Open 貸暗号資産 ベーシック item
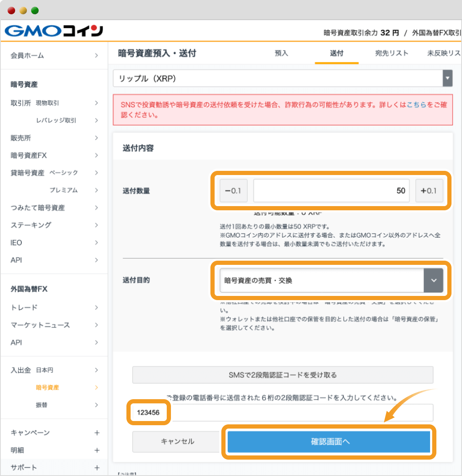 [x=54, y=173]
